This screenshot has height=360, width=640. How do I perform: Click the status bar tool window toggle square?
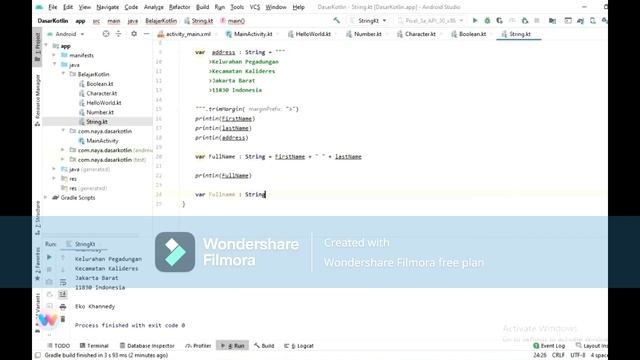38,356
